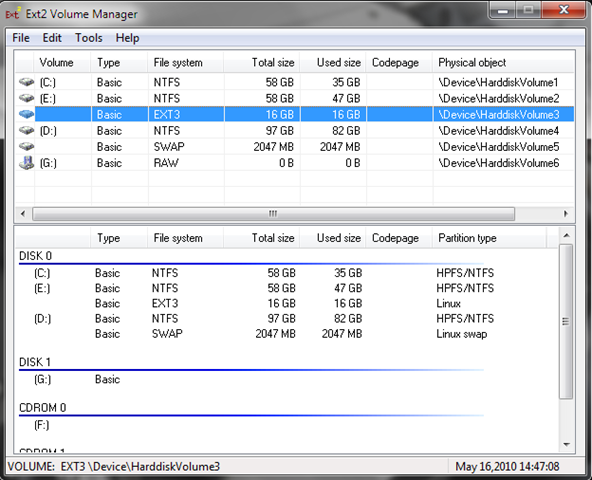
Task: Click the vertical scrollbar up arrow
Action: [x=566, y=236]
